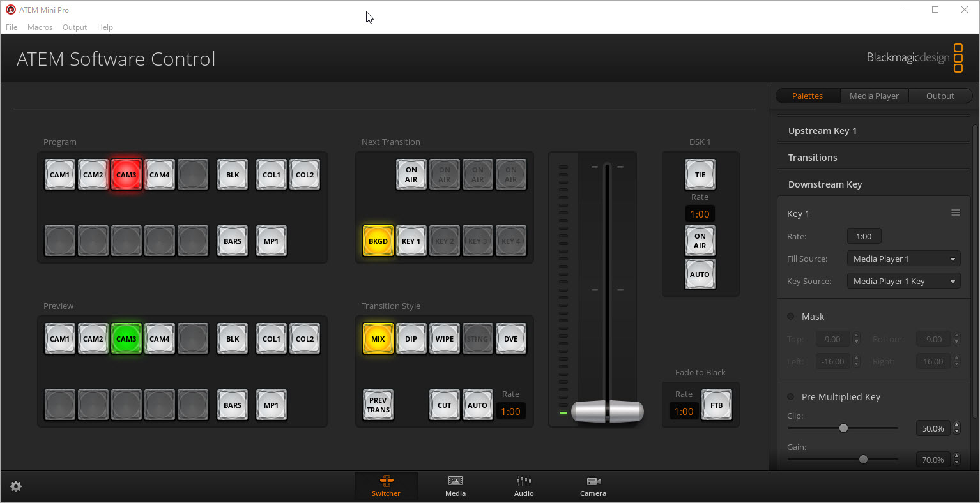Enable the Pre Multiplied Key option

point(791,397)
